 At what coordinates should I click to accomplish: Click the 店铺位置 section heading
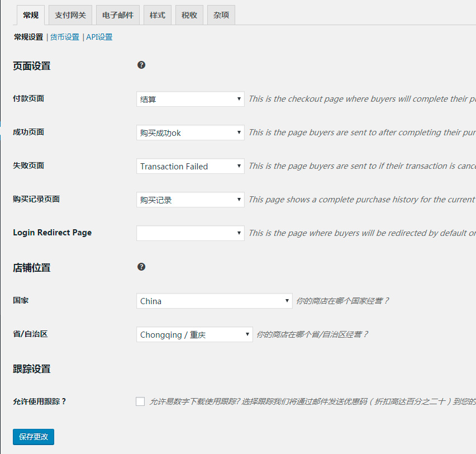[x=32, y=267]
